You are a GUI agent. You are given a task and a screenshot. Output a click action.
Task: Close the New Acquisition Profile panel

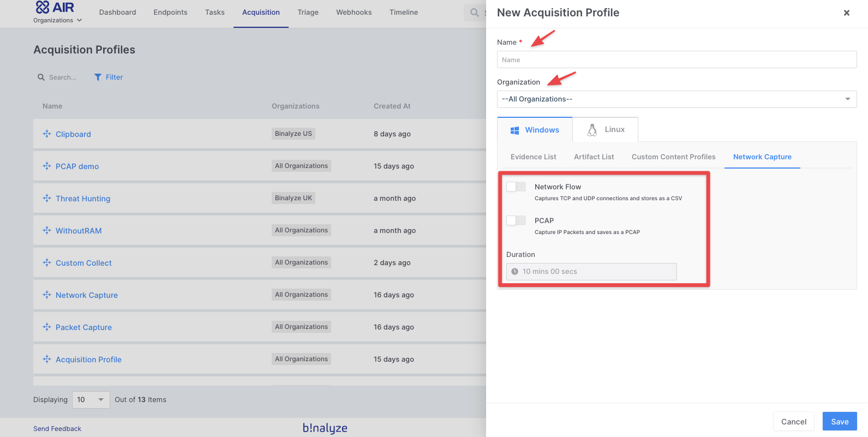point(846,13)
